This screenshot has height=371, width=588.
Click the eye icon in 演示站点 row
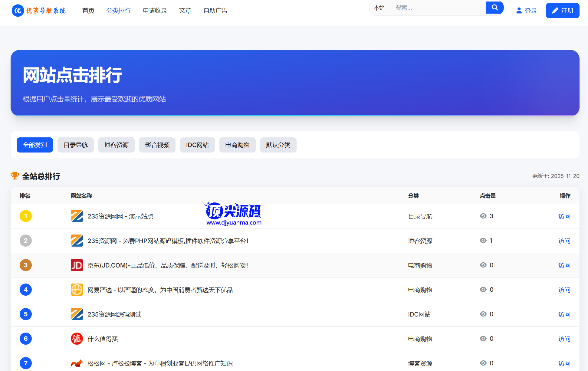pyautogui.click(x=483, y=216)
